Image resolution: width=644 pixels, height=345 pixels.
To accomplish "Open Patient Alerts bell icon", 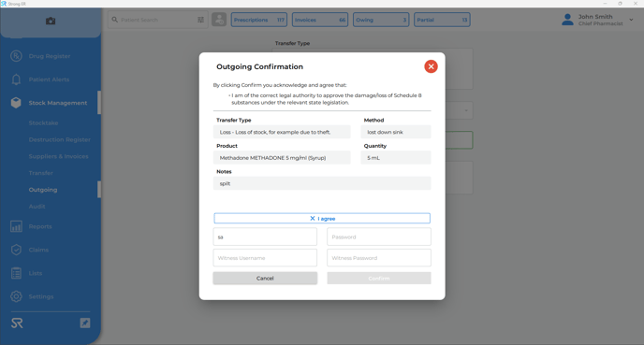I will coord(16,79).
